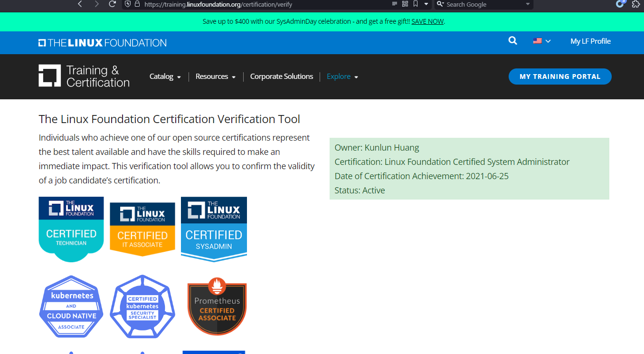Click the padlock site security icon
The height and width of the screenshot is (354, 644).
[x=137, y=4]
